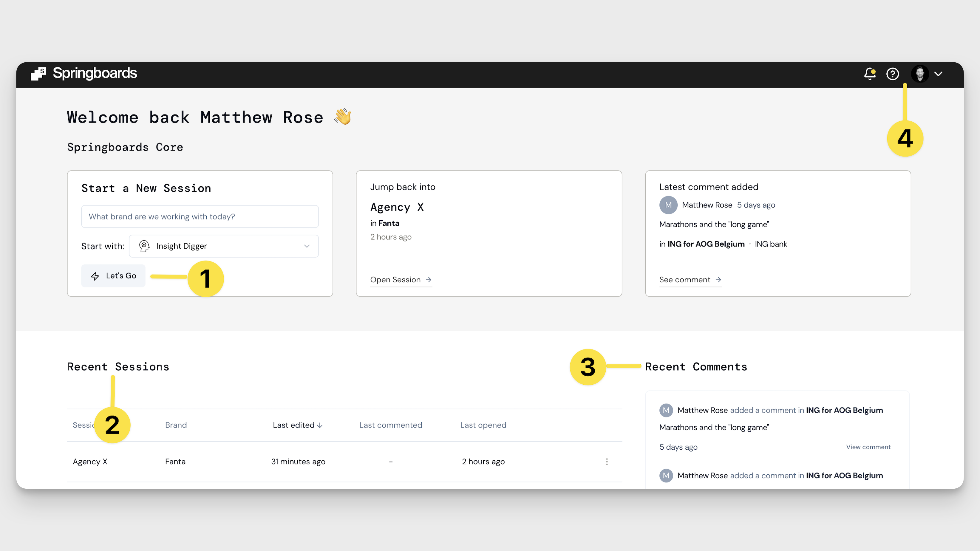980x551 pixels.
Task: Open the notifications bell
Action: point(869,74)
